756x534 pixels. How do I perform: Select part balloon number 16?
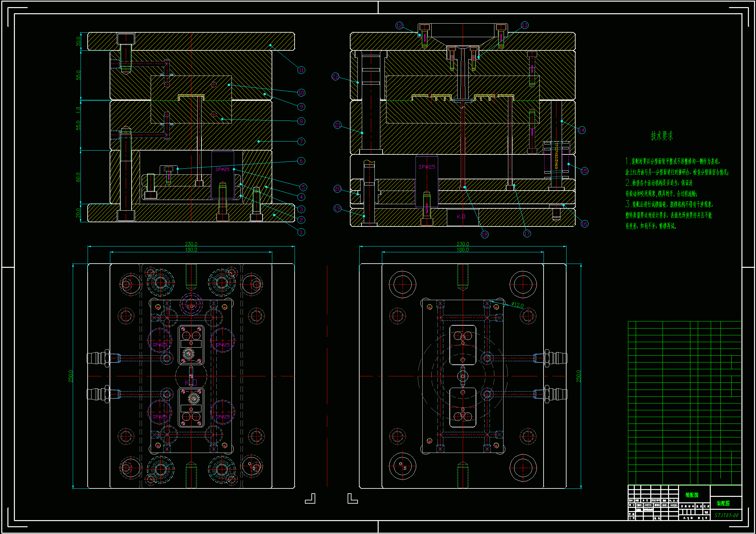tap(584, 224)
